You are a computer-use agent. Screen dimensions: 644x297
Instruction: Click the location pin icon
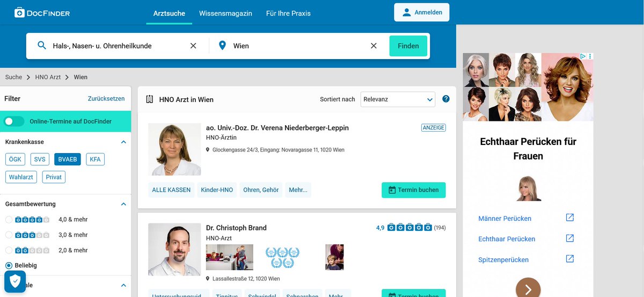pyautogui.click(x=223, y=46)
